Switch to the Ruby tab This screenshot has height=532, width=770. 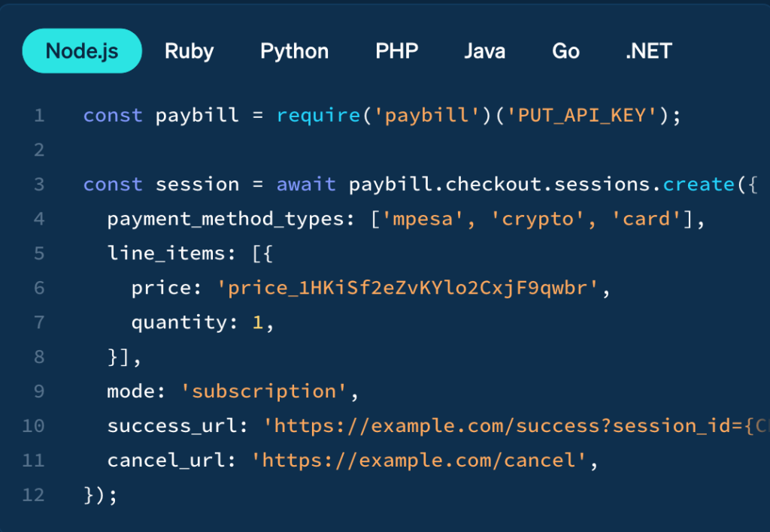[189, 51]
